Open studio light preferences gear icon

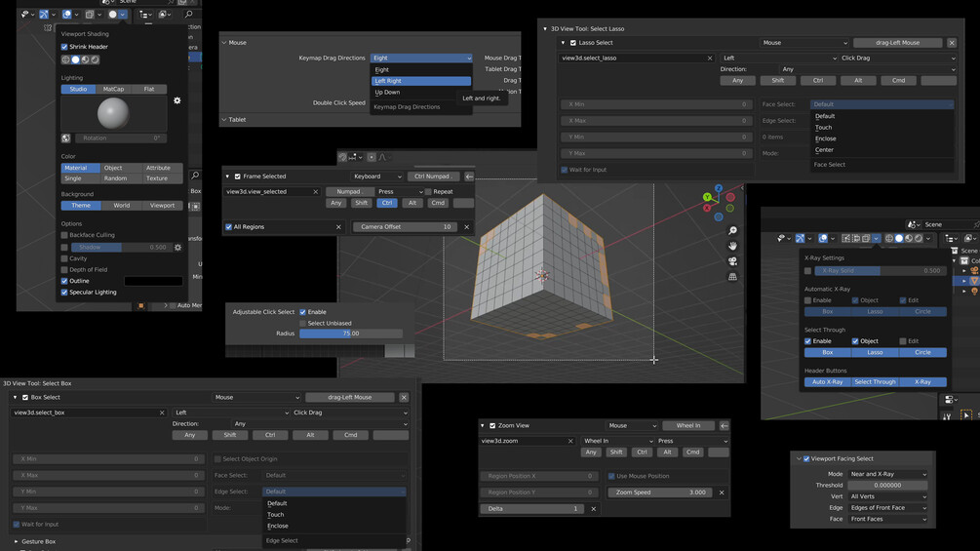(177, 100)
